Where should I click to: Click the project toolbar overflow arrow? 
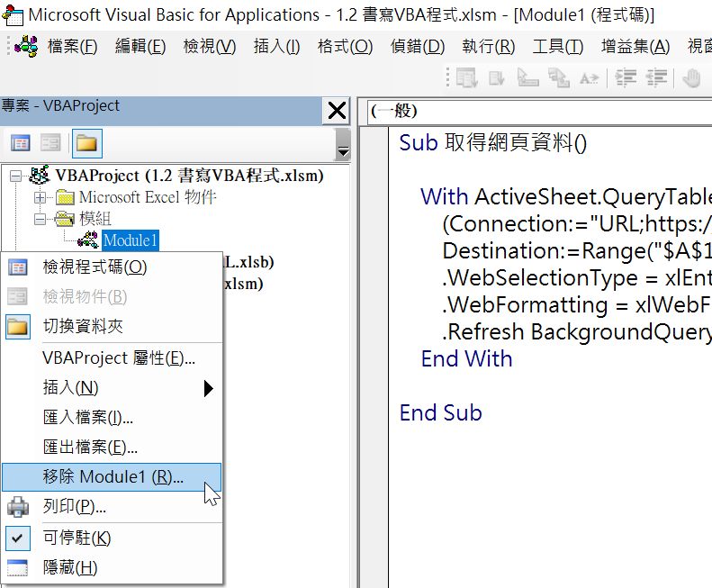[343, 144]
